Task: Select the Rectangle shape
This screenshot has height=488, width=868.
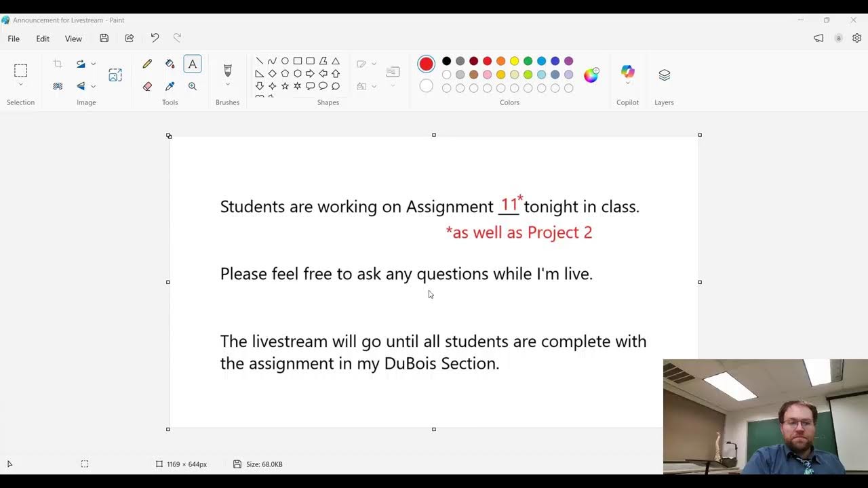Action: click(297, 61)
